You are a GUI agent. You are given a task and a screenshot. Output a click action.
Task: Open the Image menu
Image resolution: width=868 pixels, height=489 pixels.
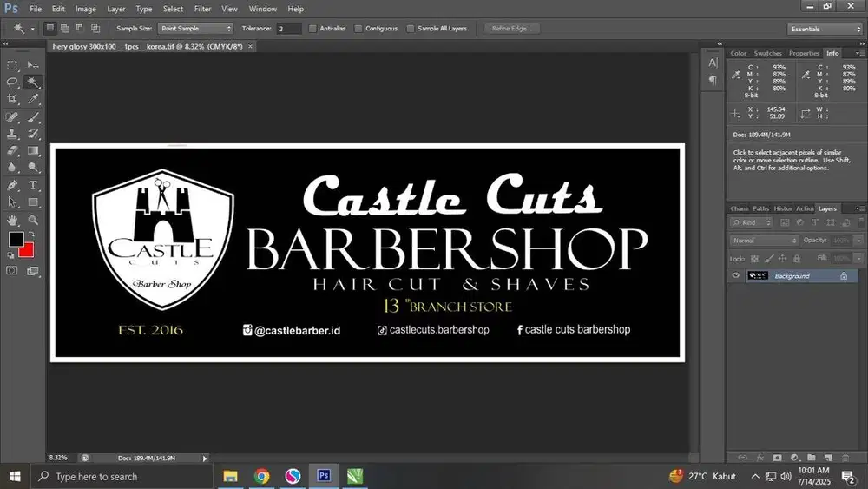[x=85, y=9]
